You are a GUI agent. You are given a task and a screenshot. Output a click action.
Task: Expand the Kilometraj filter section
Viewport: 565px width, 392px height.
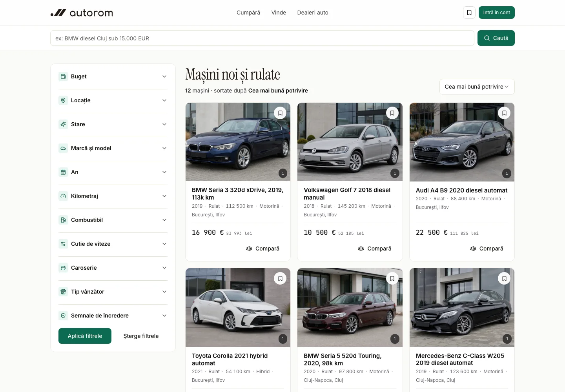(113, 196)
